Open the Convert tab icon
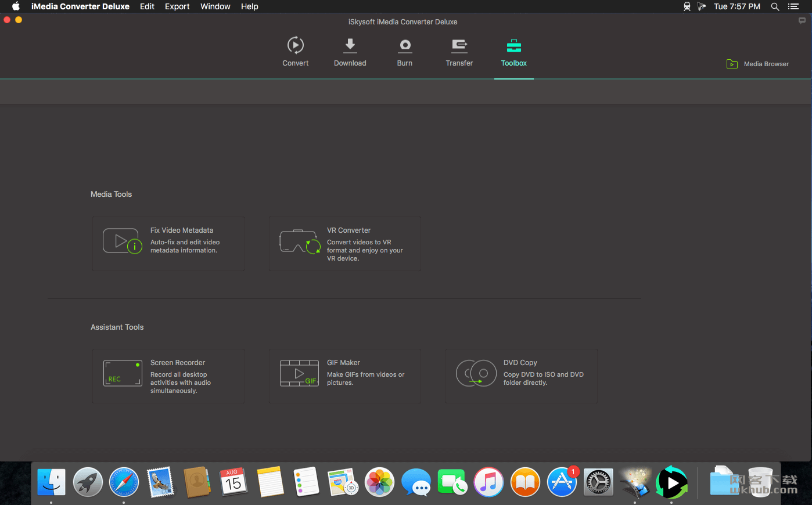The width and height of the screenshot is (812, 505). tap(295, 45)
